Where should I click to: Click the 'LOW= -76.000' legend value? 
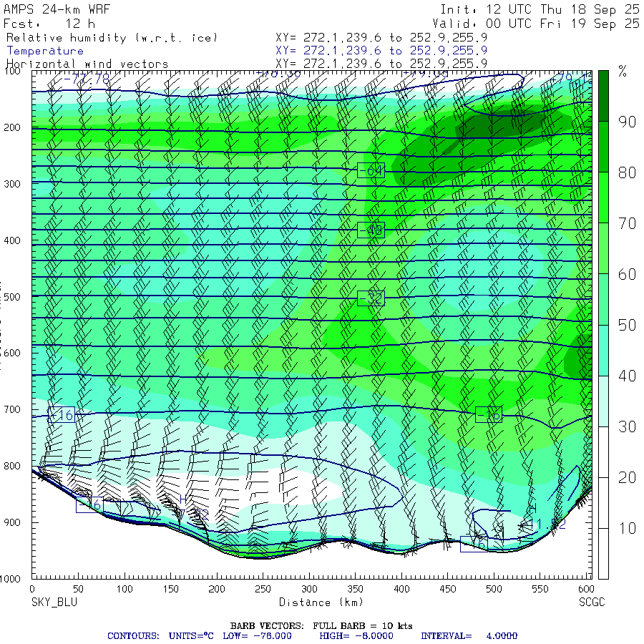click(x=257, y=636)
